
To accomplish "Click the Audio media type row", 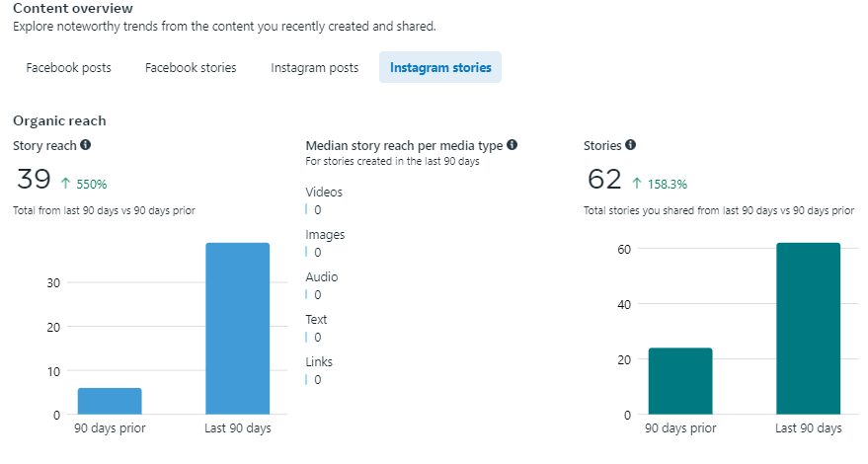I will (322, 286).
